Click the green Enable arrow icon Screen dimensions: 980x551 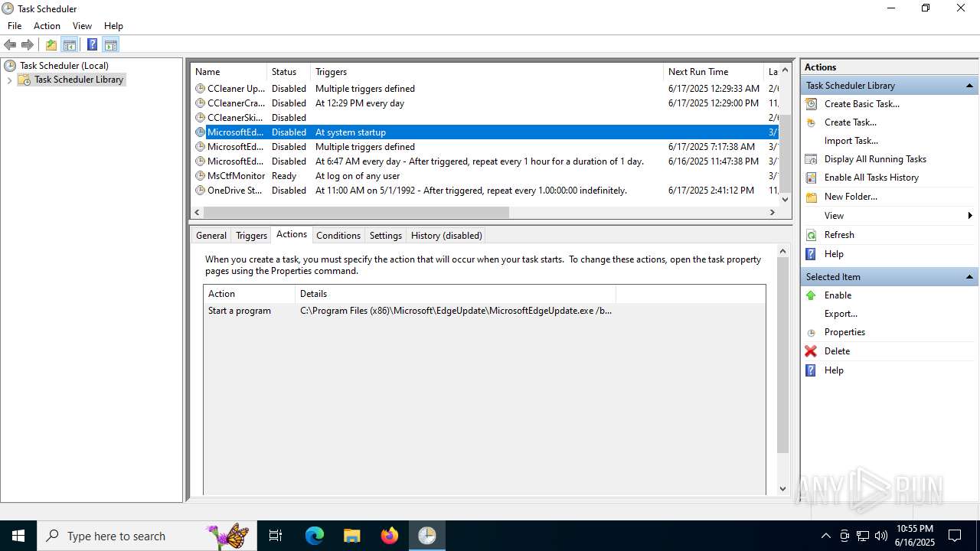(812, 295)
